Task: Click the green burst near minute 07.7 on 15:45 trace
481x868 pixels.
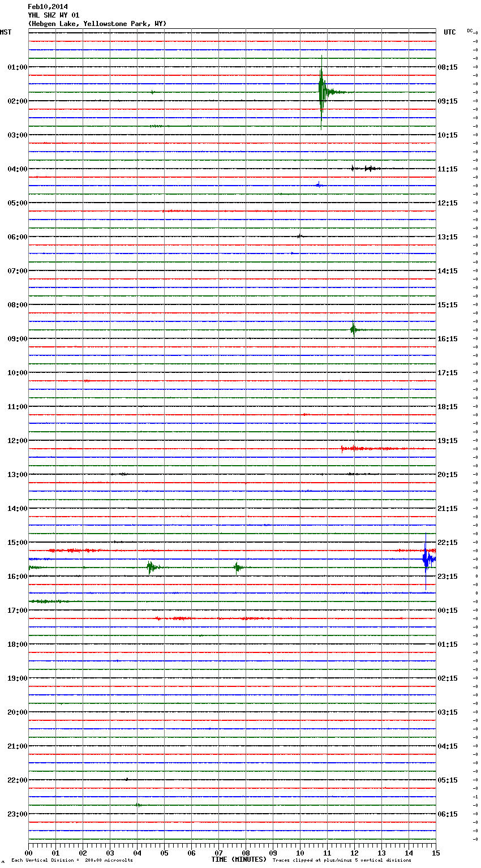Action: coord(238,567)
